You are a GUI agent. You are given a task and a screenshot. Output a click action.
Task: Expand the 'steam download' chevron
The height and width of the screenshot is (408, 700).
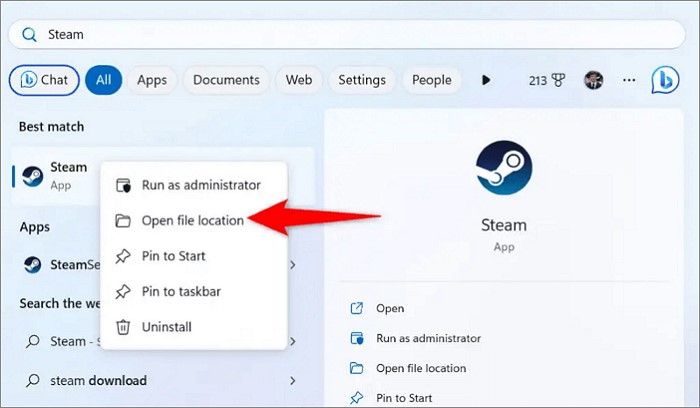pyautogui.click(x=292, y=380)
